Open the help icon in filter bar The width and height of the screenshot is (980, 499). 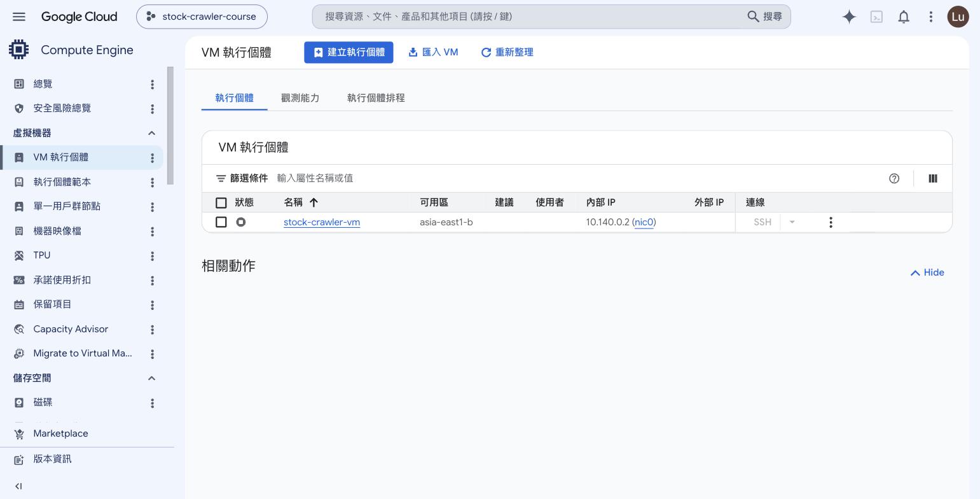[x=894, y=178]
